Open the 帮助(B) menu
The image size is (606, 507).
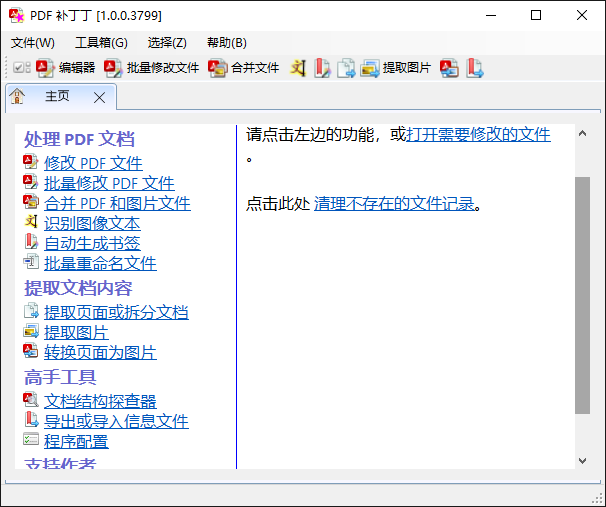click(x=226, y=43)
